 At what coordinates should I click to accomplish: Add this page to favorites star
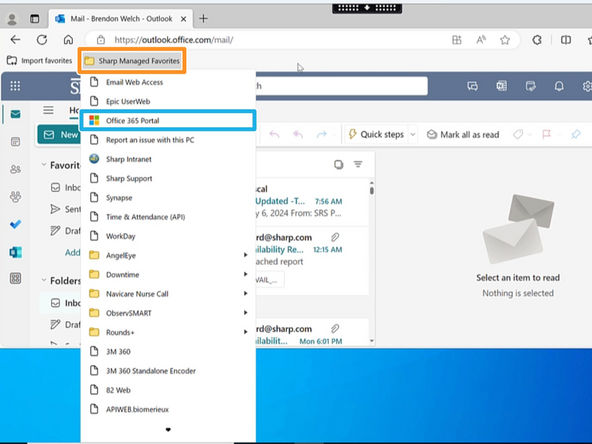(x=505, y=40)
